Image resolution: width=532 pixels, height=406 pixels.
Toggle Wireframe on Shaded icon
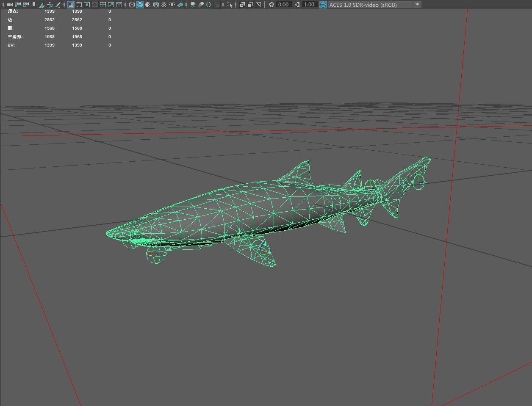coord(156,5)
